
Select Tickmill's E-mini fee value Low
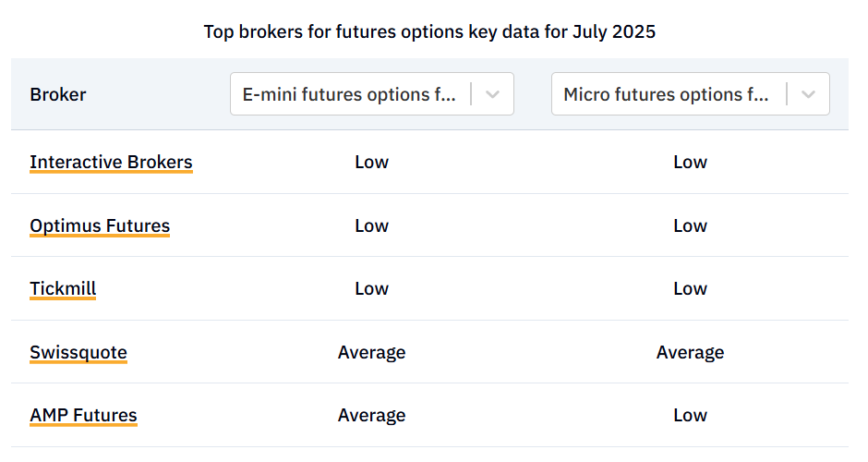371,288
